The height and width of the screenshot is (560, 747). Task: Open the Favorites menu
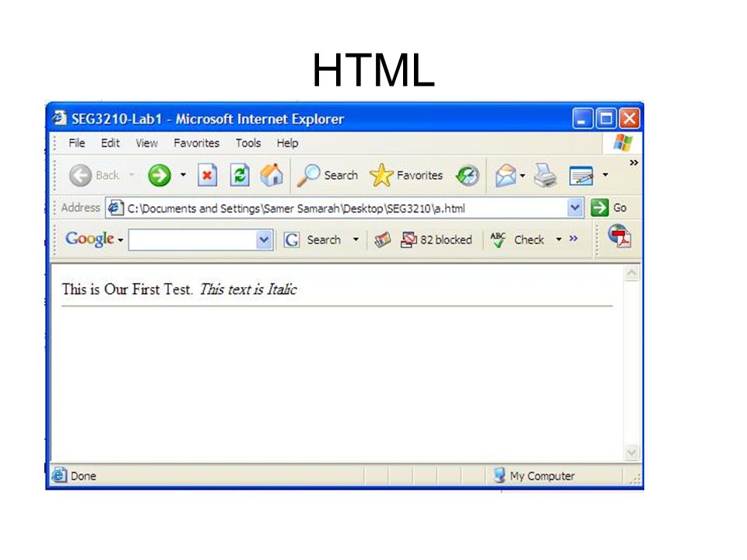click(196, 143)
